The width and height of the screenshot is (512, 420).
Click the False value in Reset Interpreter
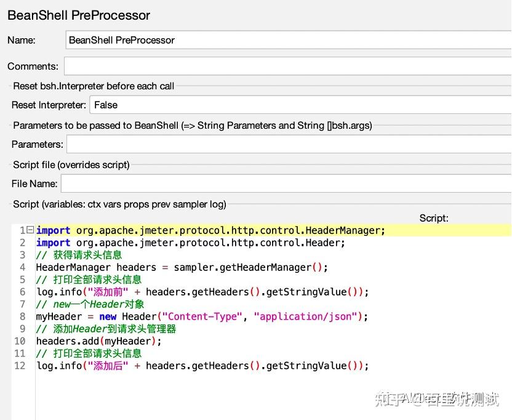[106, 105]
